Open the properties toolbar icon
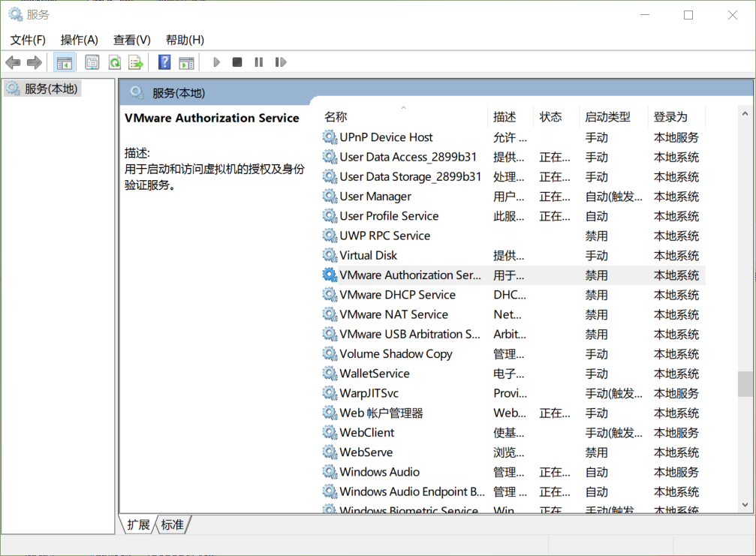 pos(92,62)
